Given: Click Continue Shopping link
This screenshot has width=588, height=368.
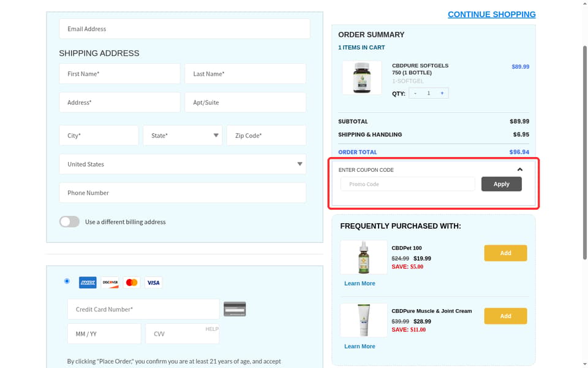Looking at the screenshot, I should coord(492,14).
